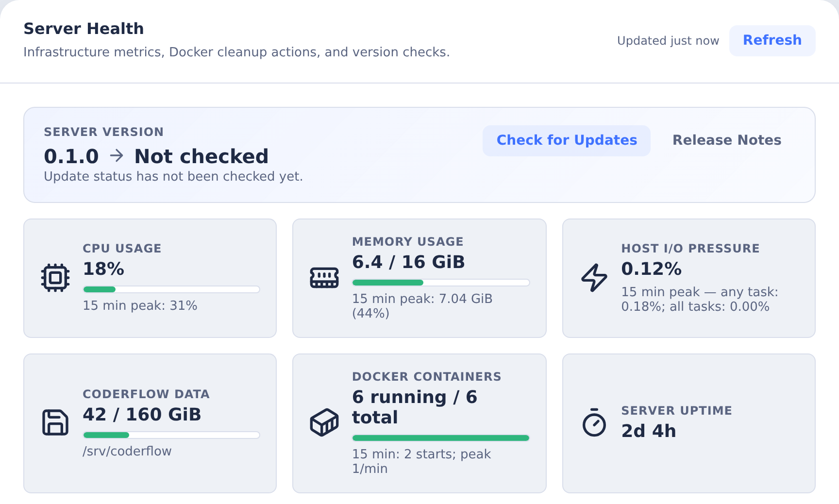
Task: Click the arrow icon after version 0.1.0
Action: click(x=117, y=155)
